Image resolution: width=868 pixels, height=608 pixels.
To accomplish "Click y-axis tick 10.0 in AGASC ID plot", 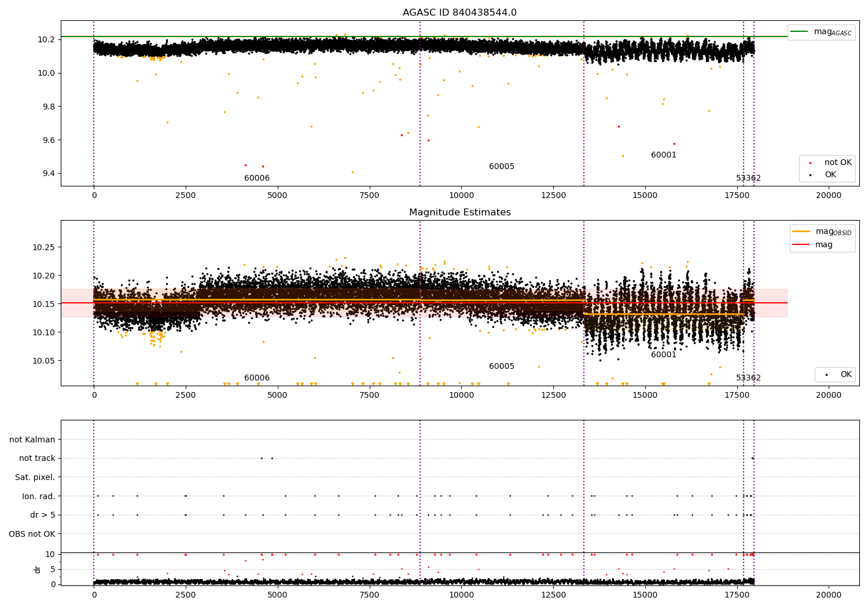I will click(46, 74).
